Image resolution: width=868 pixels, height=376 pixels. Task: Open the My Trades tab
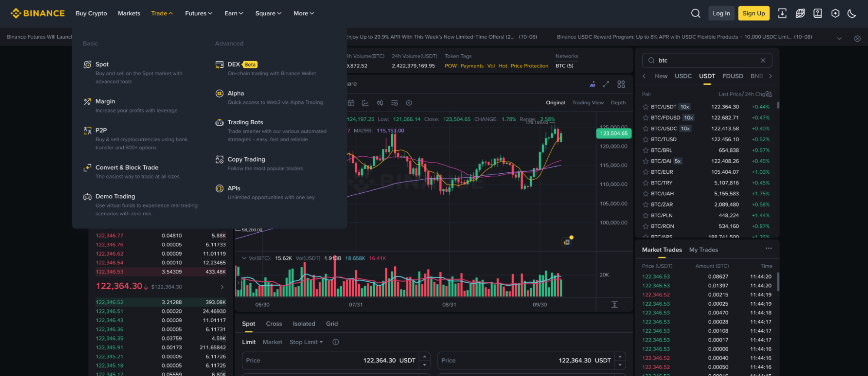point(703,250)
